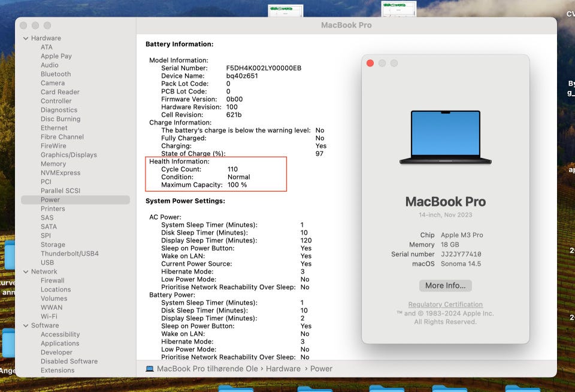This screenshot has width=575, height=392.
Task: Click the laptop icon in path bar
Action: [150, 369]
